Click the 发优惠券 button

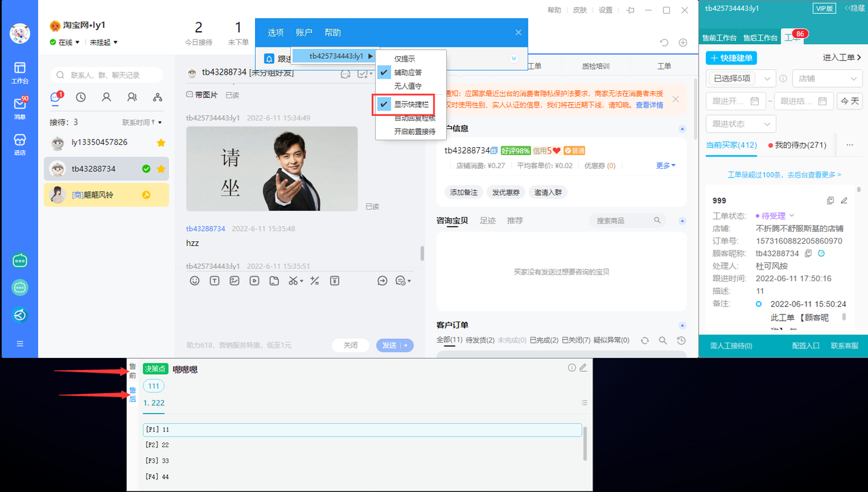pyautogui.click(x=506, y=192)
